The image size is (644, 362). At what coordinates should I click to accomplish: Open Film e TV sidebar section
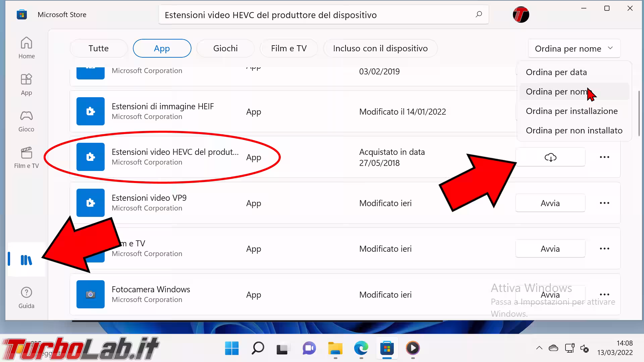click(x=26, y=158)
